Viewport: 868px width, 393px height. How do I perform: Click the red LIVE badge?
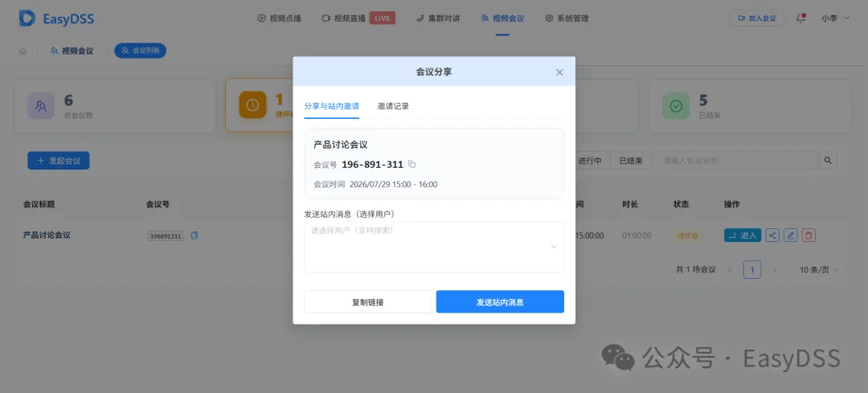[x=382, y=18]
